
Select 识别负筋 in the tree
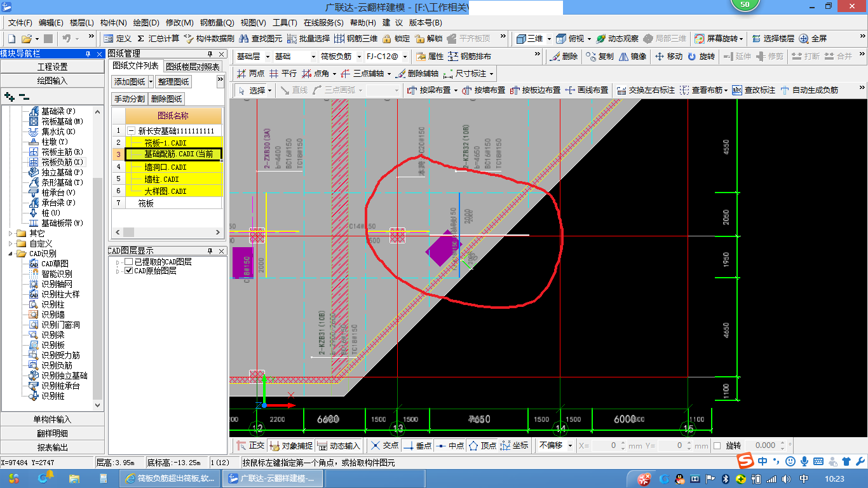coord(51,365)
